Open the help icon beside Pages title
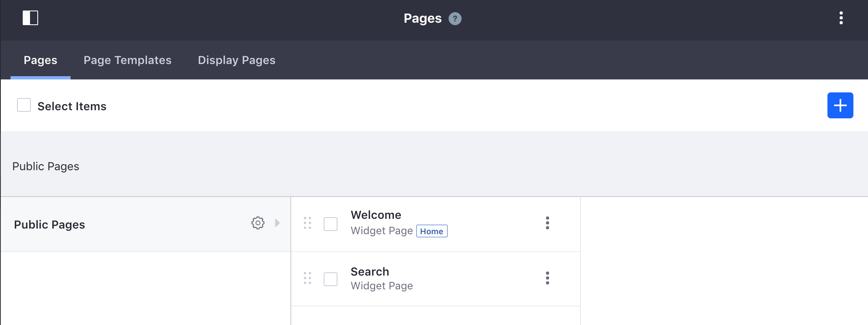 click(x=455, y=19)
